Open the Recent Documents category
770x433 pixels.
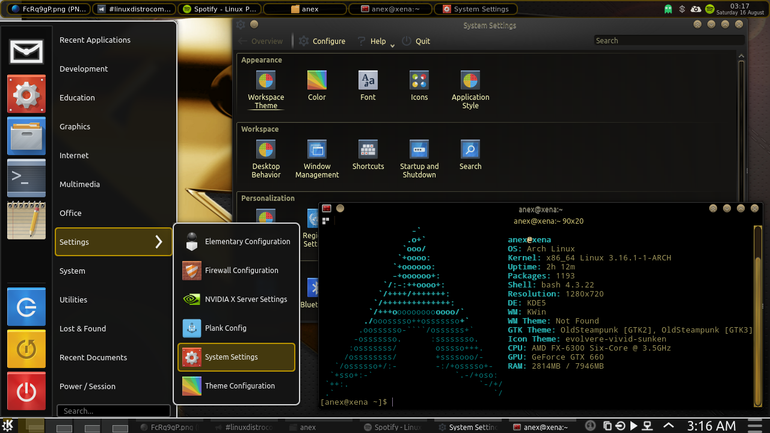[113, 357]
